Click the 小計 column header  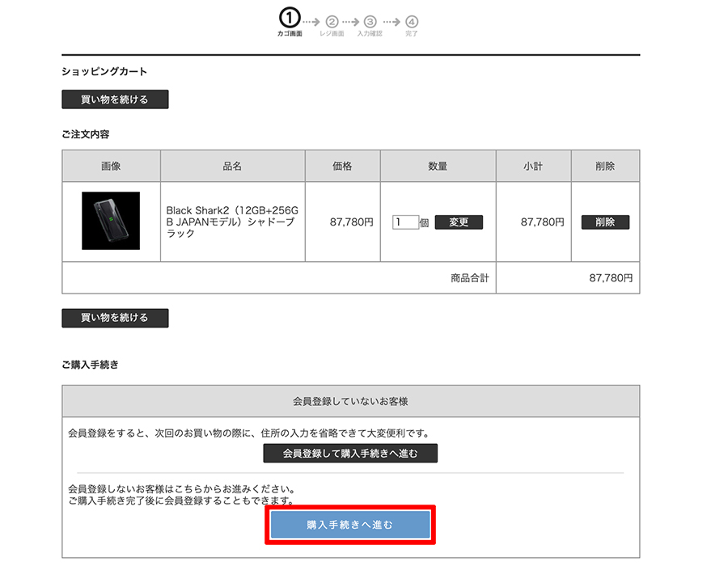pos(534,166)
